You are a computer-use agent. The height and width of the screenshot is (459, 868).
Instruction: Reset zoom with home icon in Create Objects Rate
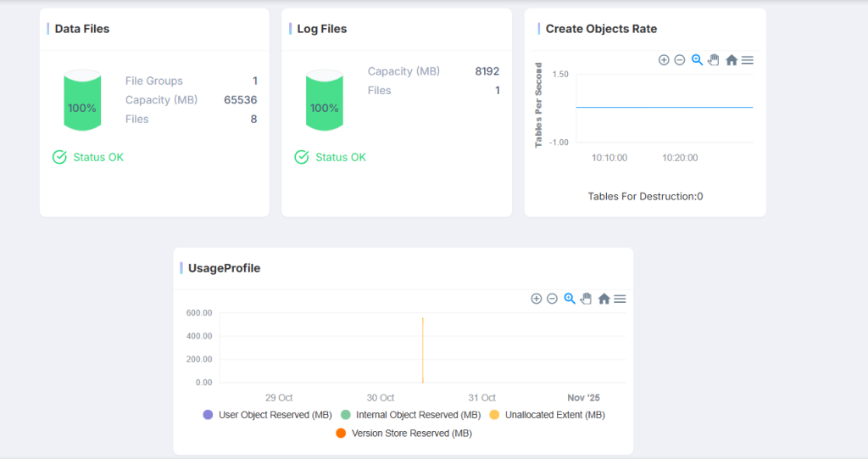pos(731,60)
